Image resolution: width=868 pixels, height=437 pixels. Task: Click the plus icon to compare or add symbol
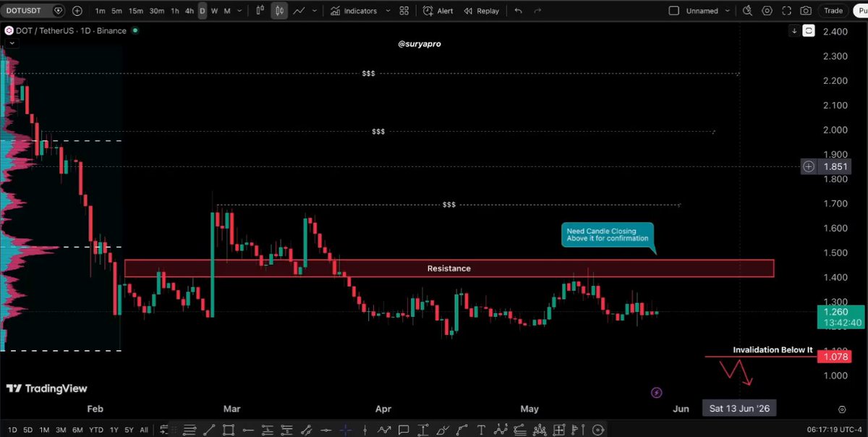[77, 11]
